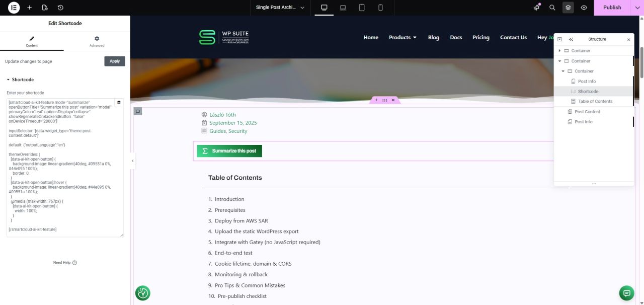Toggle preview mode with the eye icon

click(x=584, y=8)
